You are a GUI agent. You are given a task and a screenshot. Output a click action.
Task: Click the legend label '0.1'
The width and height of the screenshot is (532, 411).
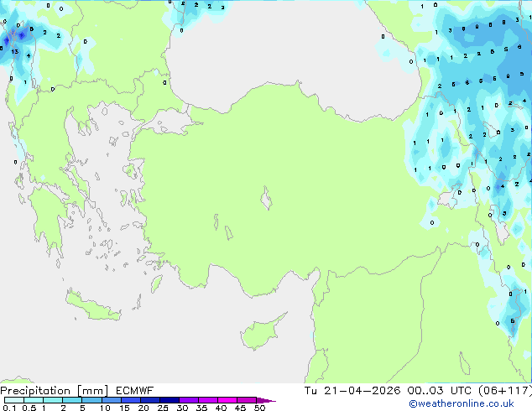tap(9, 408)
